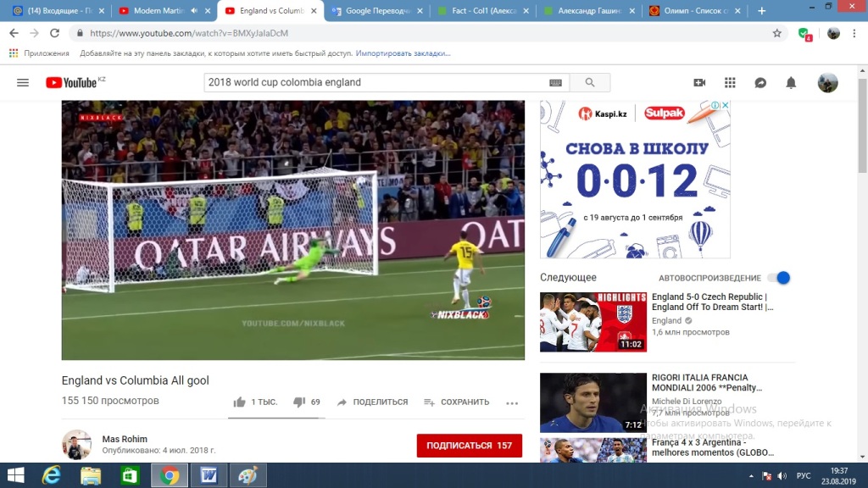
Task: Bookmark this page with the star icon
Action: (x=777, y=33)
